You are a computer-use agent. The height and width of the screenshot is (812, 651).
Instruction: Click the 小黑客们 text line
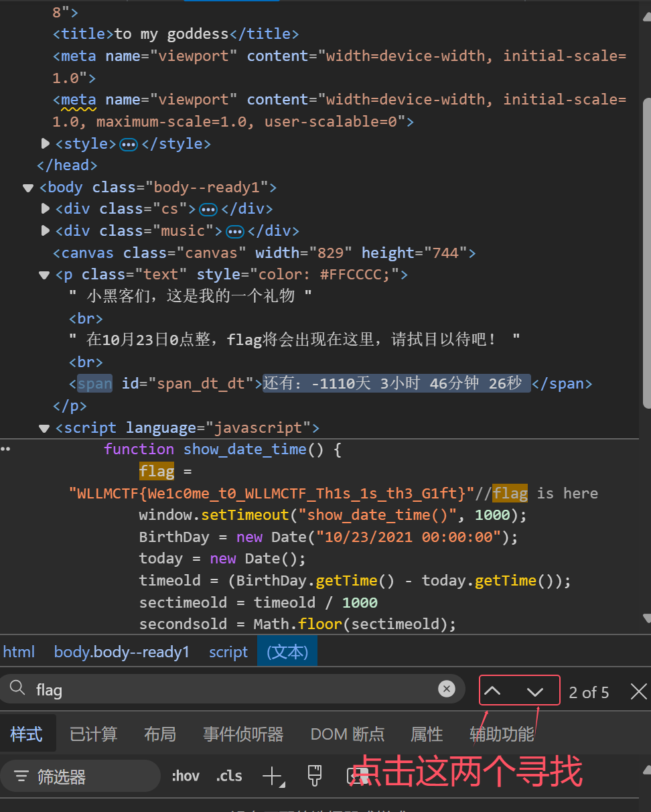191,295
